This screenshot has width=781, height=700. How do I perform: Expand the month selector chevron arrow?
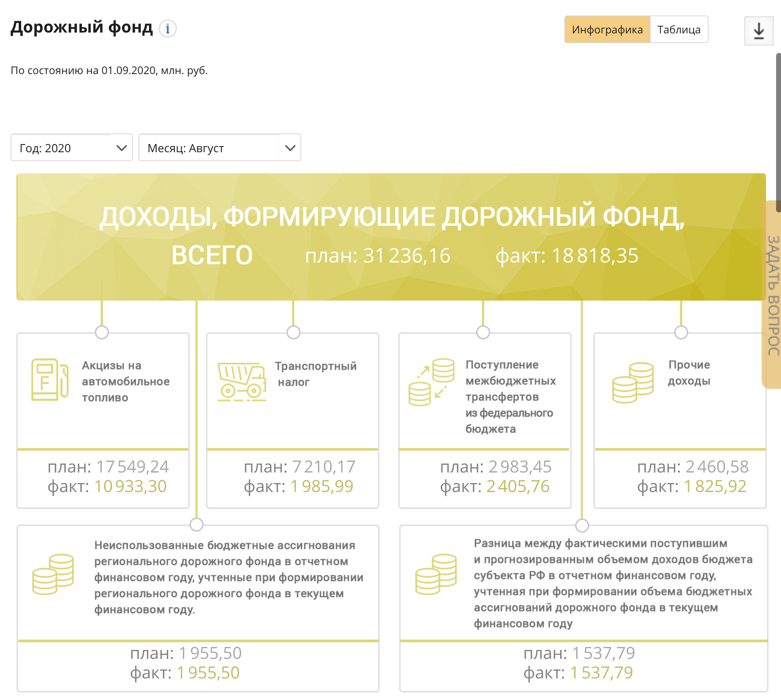click(x=290, y=148)
